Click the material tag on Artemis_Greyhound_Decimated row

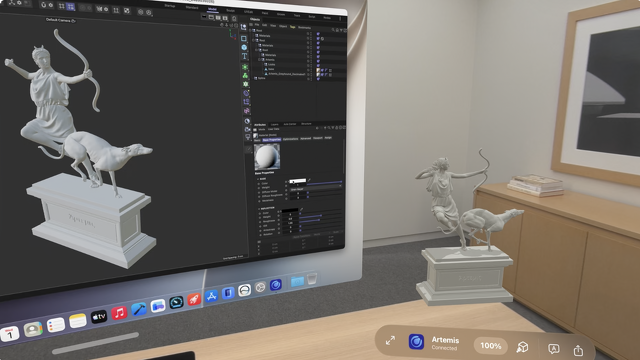pyautogui.click(x=318, y=75)
